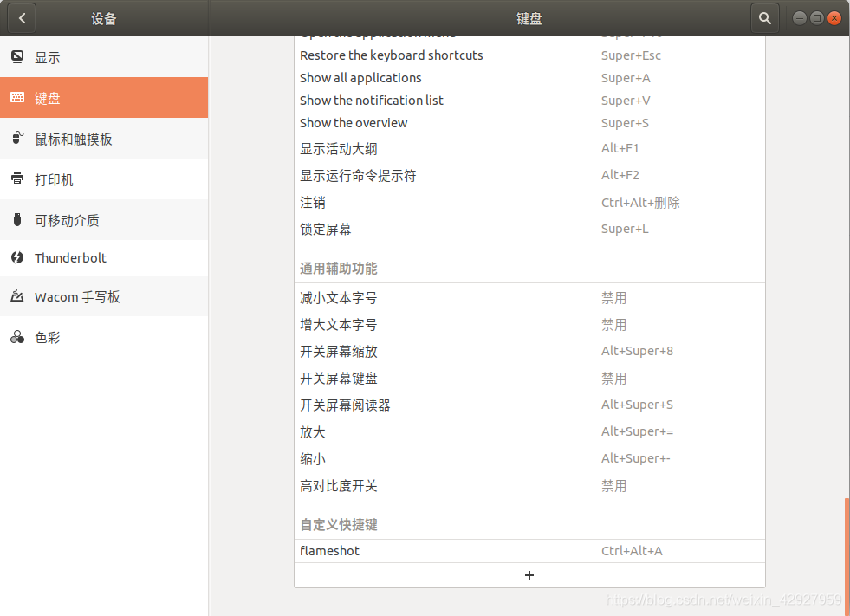The height and width of the screenshot is (616, 850).
Task: Edit the 注销 shortcut row
Action: coord(529,202)
